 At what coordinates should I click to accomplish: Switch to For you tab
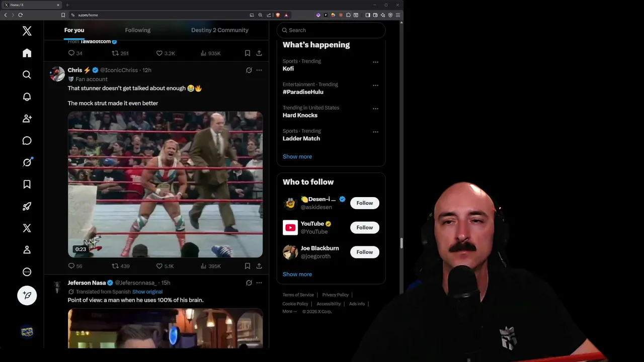(x=74, y=30)
